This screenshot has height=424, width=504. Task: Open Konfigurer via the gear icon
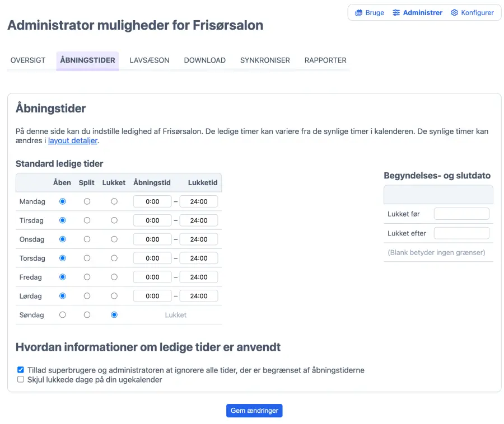click(x=455, y=13)
